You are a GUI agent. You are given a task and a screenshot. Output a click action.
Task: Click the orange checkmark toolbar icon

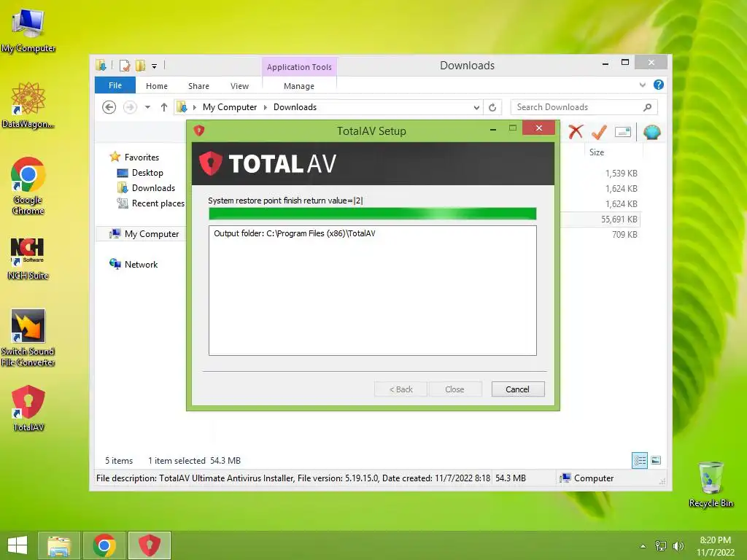click(x=599, y=132)
